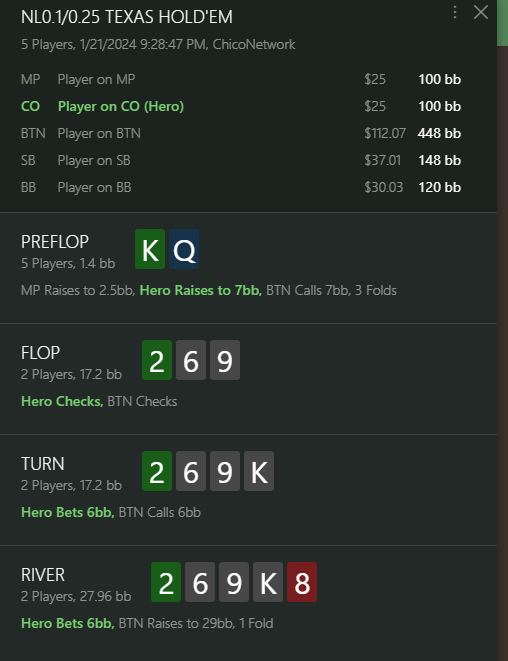508x661 pixels.
Task: Click the blue Q hole card
Action: tap(184, 249)
